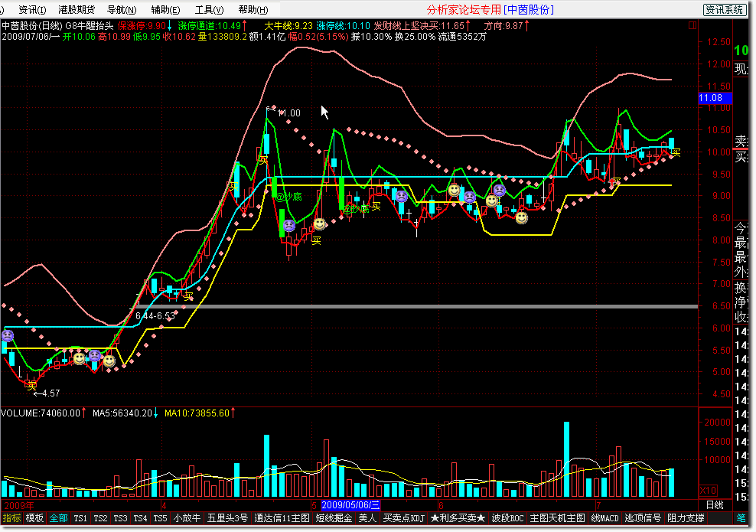Open the 帮助(H) menu
The height and width of the screenshot is (532, 756).
pos(253,10)
